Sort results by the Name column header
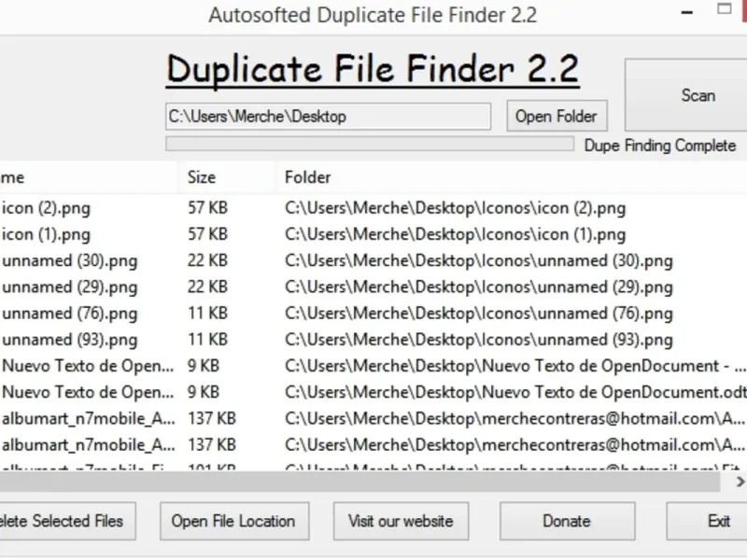Image resolution: width=747 pixels, height=560 pixels. click(x=13, y=177)
